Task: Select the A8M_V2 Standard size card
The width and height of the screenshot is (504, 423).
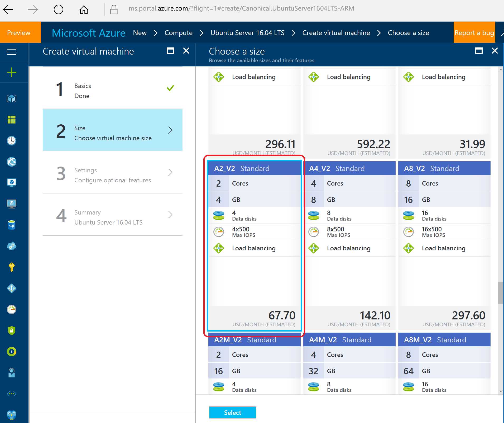Action: [444, 364]
